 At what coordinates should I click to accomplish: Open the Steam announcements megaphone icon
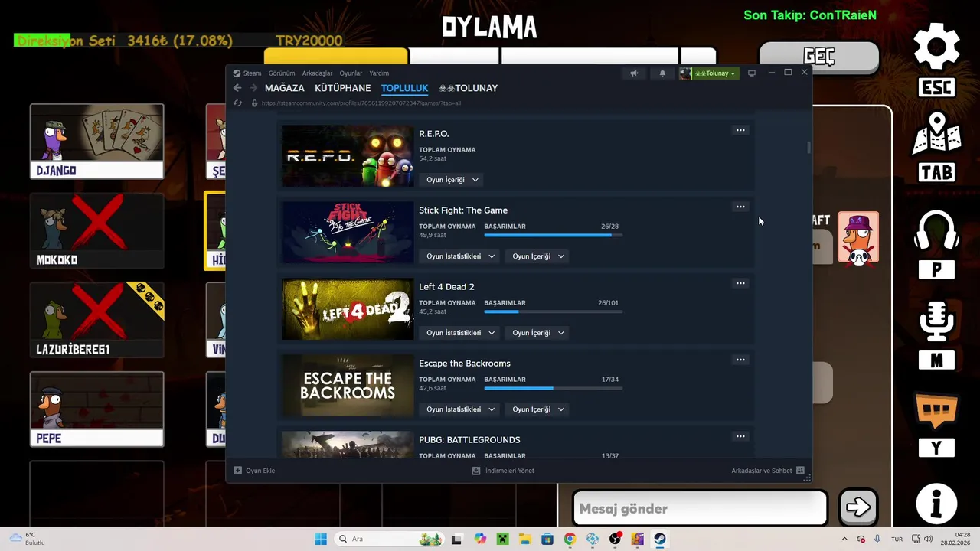pos(634,73)
